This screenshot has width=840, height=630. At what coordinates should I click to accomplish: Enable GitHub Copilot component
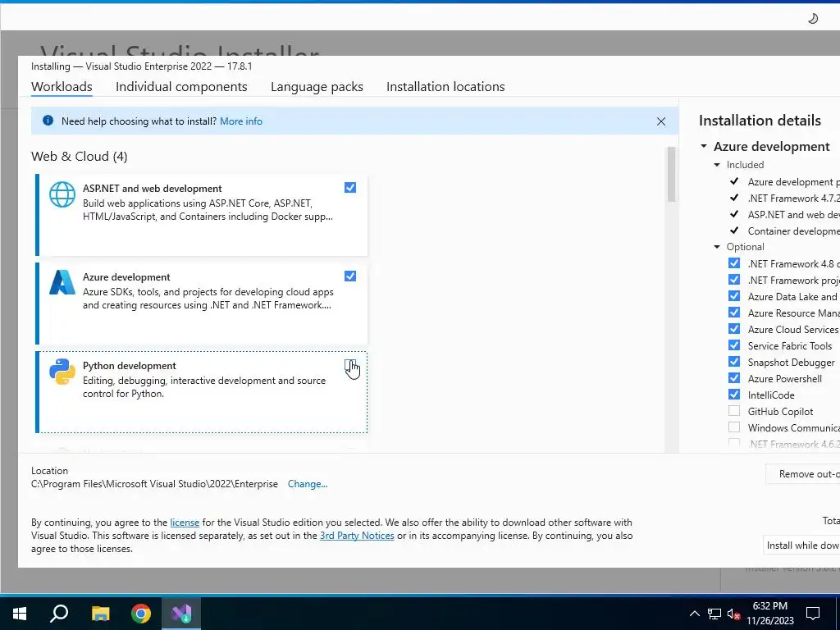734,411
